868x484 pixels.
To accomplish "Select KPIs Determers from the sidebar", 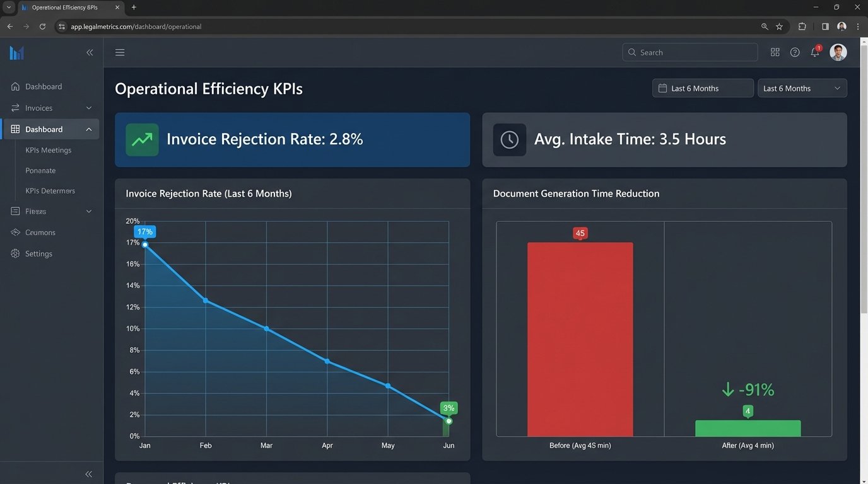I will coord(50,190).
